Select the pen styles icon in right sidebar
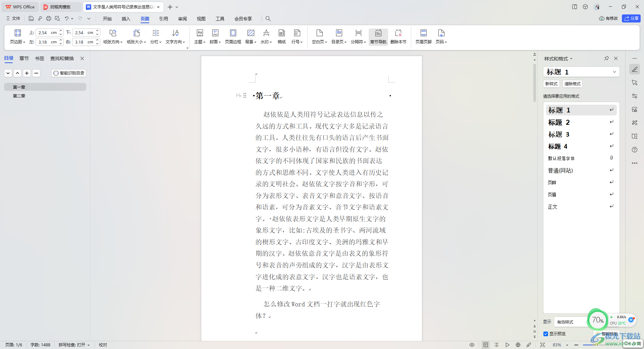The height and width of the screenshot is (349, 644). (635, 69)
